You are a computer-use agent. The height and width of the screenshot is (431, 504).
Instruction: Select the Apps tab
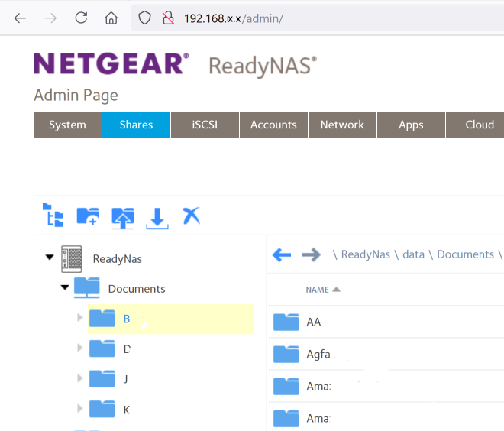(411, 125)
